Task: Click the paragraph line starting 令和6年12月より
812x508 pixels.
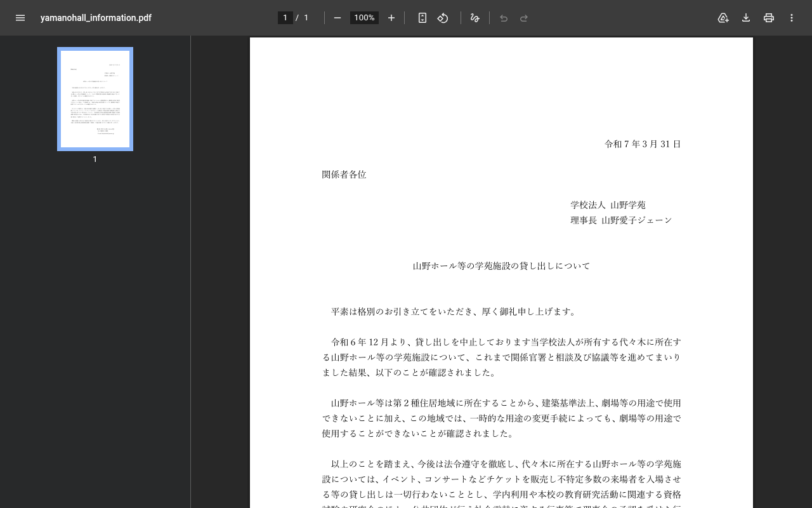Action: click(506, 342)
